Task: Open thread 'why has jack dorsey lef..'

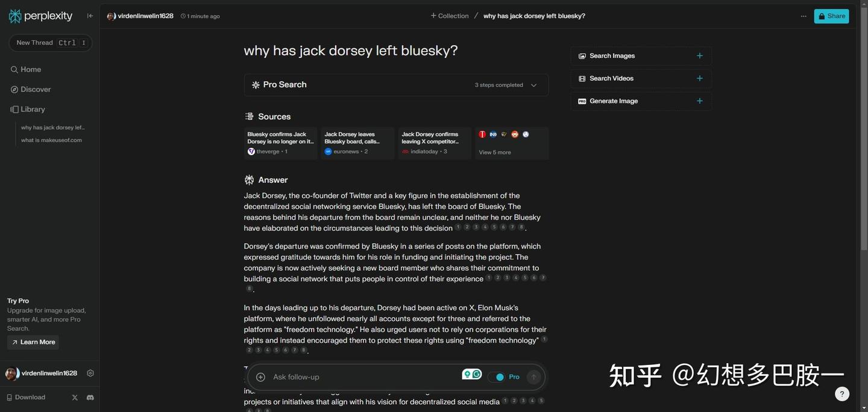Action: pos(53,128)
